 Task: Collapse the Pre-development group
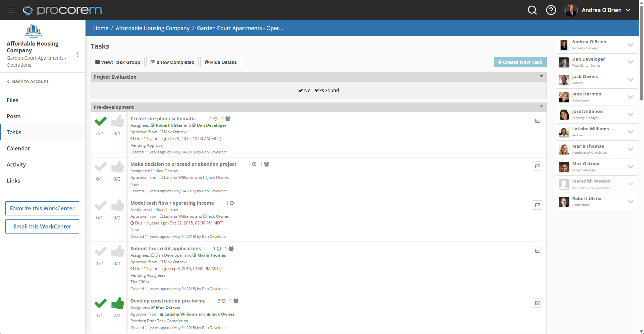pos(541,107)
